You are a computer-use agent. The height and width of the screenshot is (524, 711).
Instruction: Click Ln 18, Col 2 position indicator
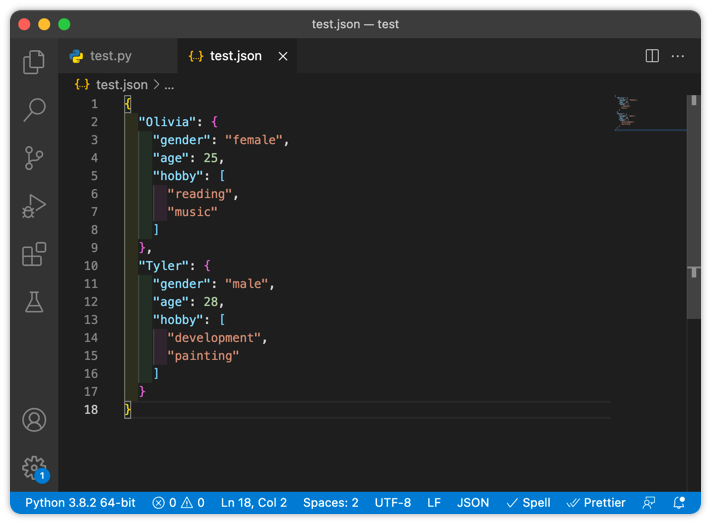[254, 503]
